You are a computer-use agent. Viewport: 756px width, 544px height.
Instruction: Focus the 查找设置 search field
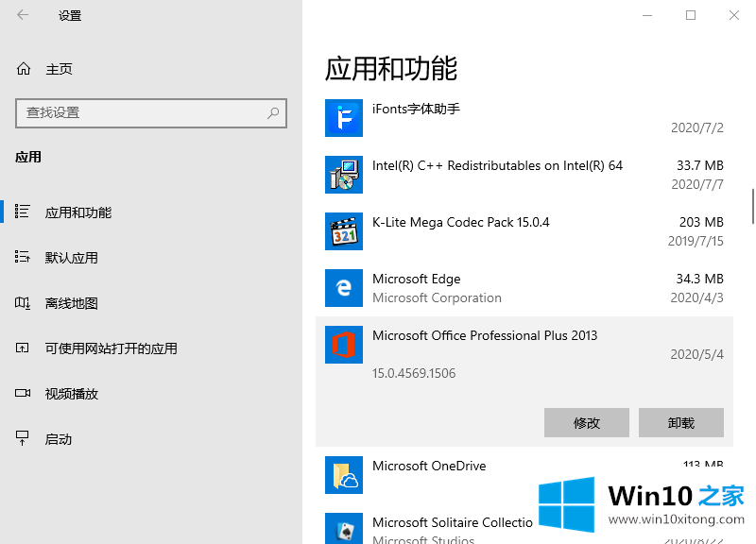[151, 113]
